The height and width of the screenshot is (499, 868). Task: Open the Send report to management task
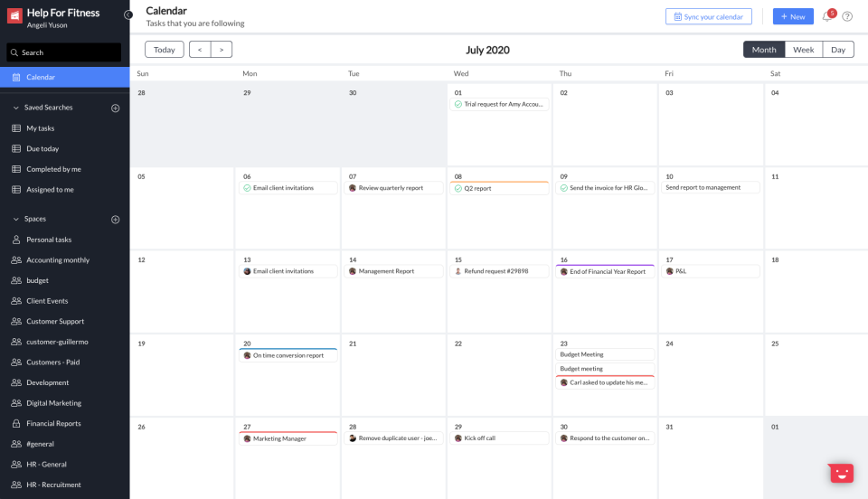click(x=711, y=187)
